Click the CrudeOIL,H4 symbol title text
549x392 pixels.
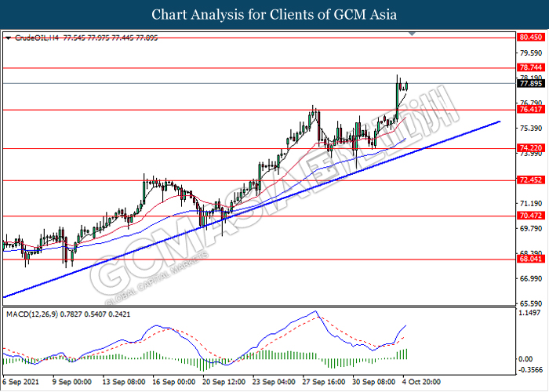[37, 38]
